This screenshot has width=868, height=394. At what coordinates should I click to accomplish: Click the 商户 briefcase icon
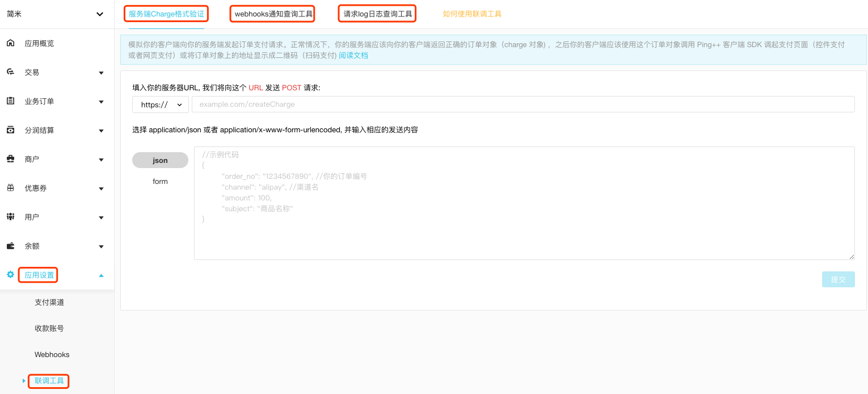tap(10, 159)
